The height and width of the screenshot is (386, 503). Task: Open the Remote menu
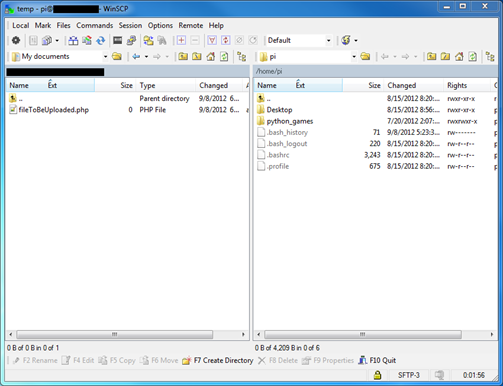point(190,25)
